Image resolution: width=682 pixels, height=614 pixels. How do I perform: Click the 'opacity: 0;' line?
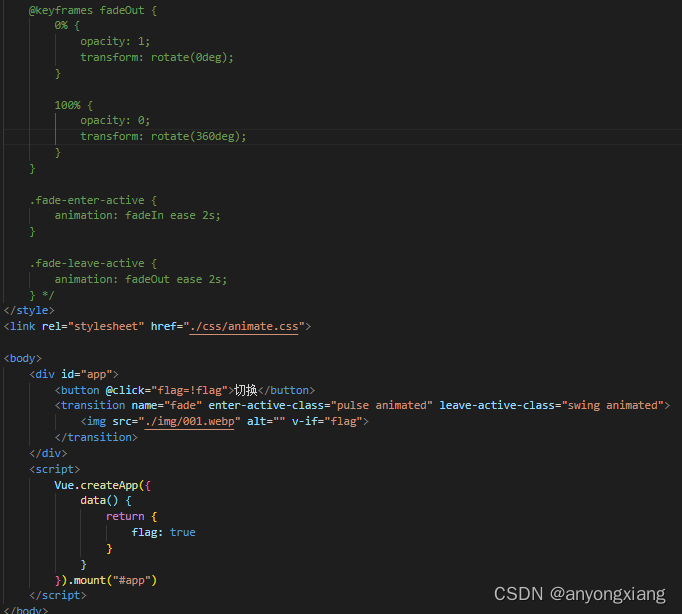point(115,120)
